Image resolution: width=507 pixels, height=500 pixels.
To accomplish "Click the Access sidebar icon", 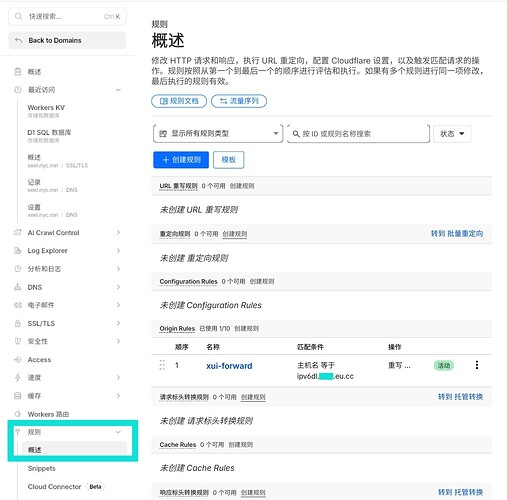I will pos(17,360).
